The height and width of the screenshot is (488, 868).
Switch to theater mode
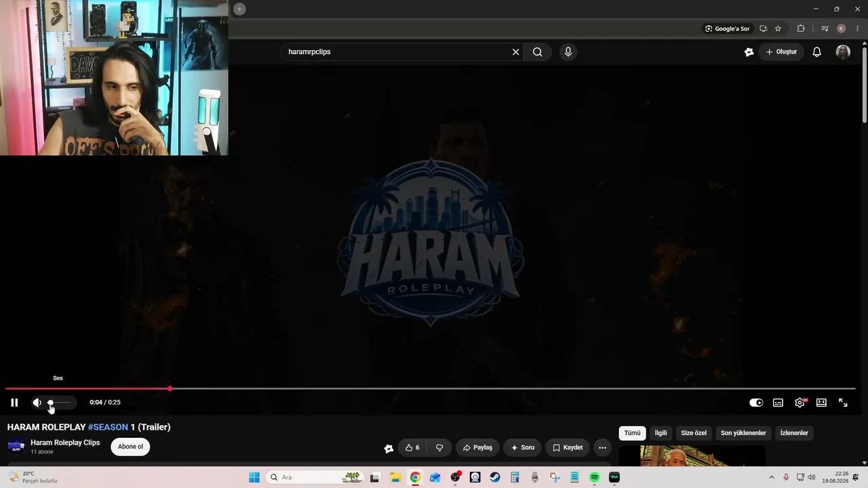821,403
